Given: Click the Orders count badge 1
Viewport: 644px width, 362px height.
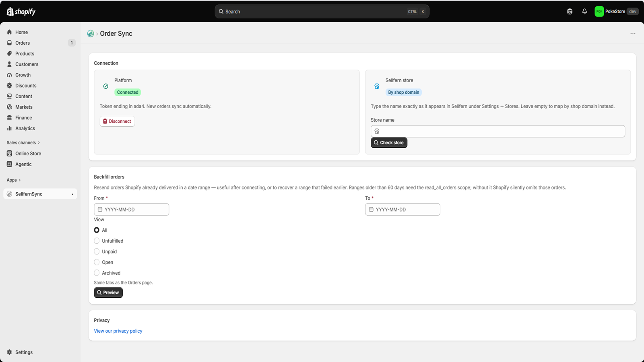Looking at the screenshot, I should click(72, 43).
